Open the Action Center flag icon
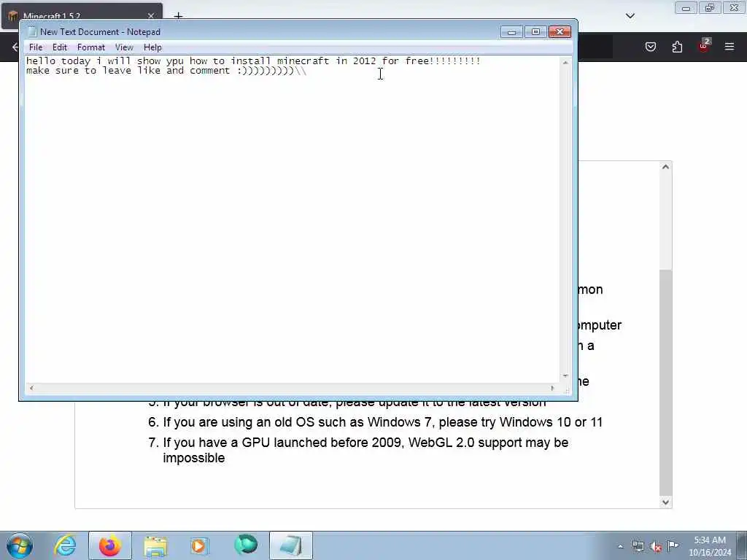The height and width of the screenshot is (560, 747). coord(673,546)
